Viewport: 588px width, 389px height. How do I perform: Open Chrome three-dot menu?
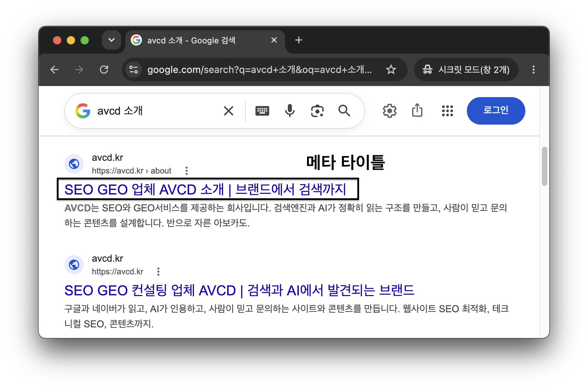(534, 70)
